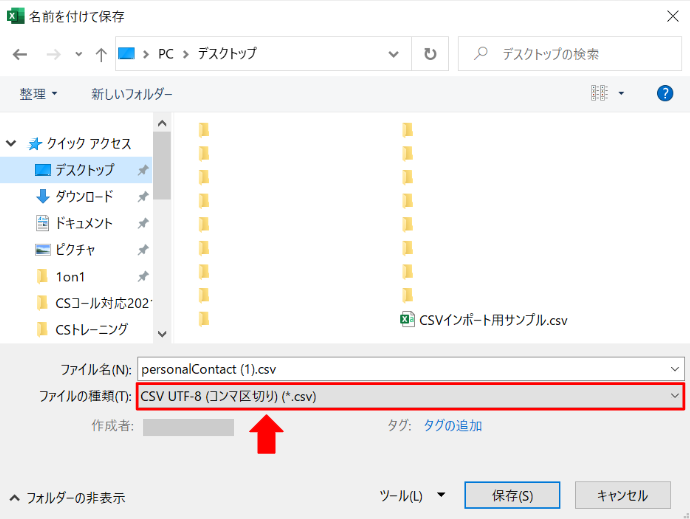
Task: Open recent locations dropdown chevron
Action: point(78,54)
